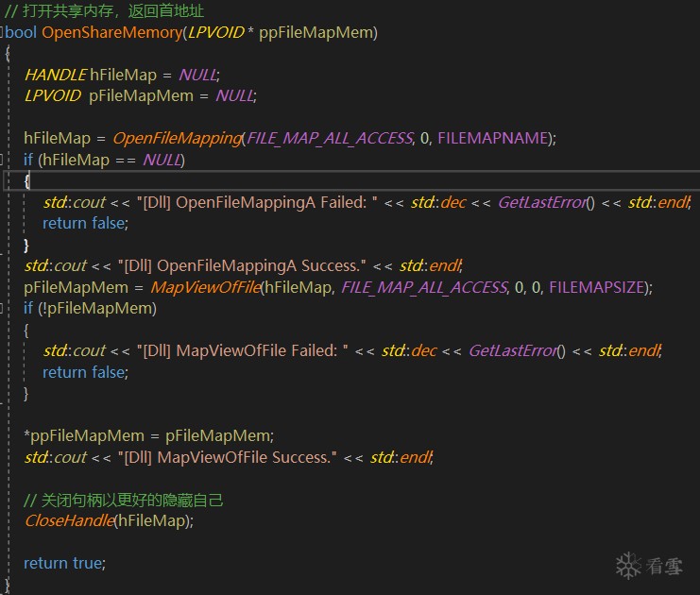Click the OpenFileMapping function call

tap(177, 139)
